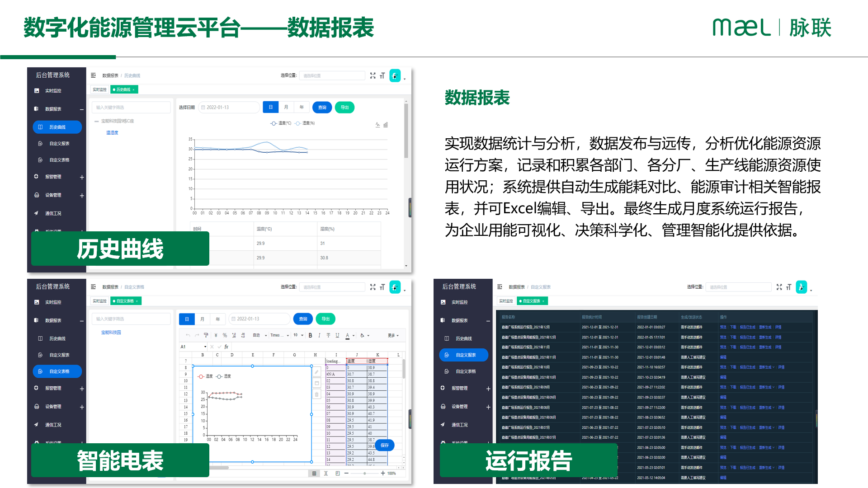Select 月 option beside 选择日期 field
Viewport: 868px width, 488px height.
286,108
